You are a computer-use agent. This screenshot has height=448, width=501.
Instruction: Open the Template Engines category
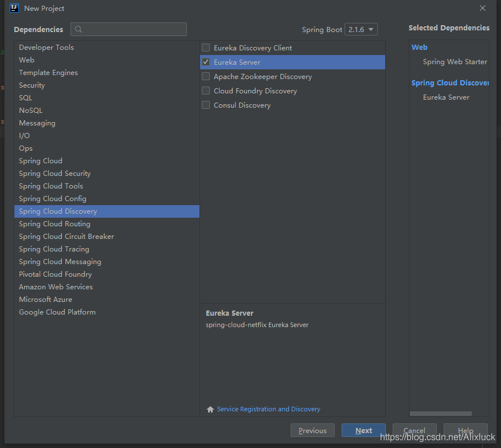pos(107,73)
